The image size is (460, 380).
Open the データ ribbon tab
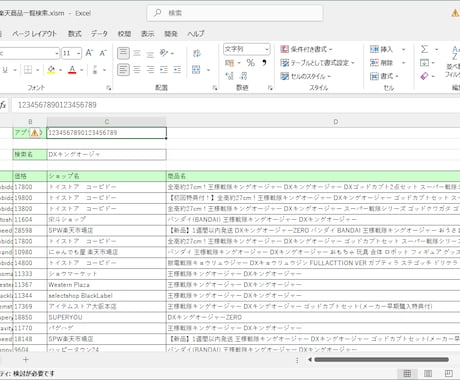pyautogui.click(x=99, y=34)
